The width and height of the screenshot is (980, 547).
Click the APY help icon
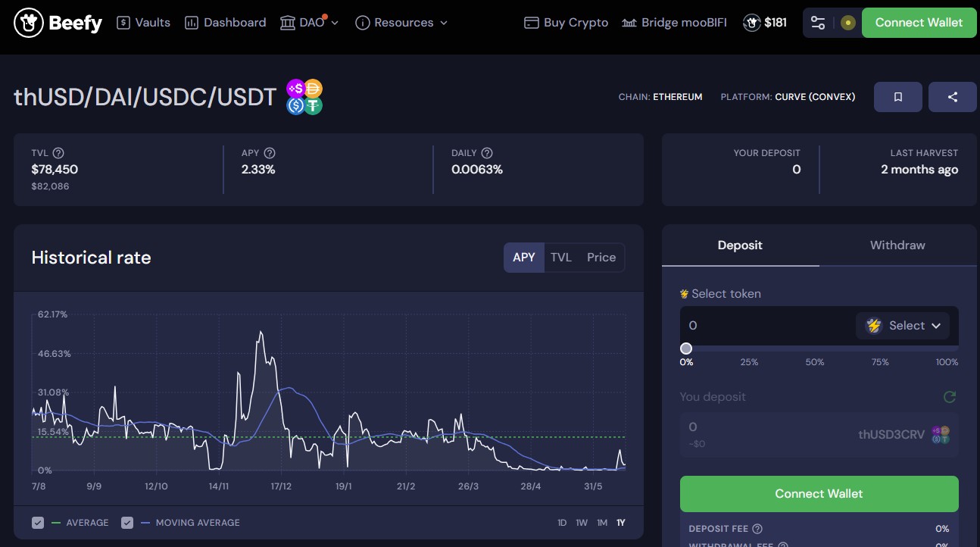[270, 153]
